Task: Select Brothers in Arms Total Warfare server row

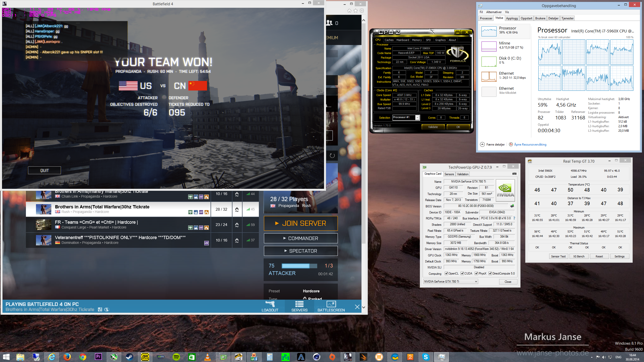Action: 142,209
